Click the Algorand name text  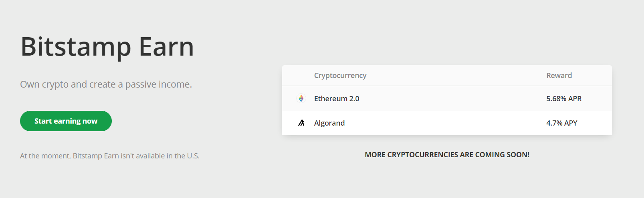coord(329,123)
